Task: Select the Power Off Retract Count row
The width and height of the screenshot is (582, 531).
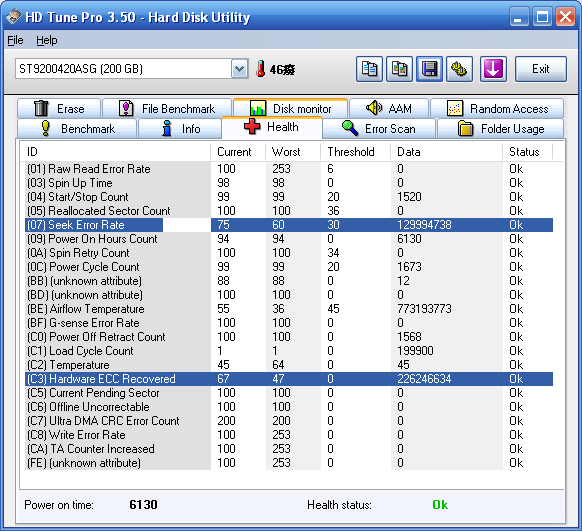Action: pos(289,337)
